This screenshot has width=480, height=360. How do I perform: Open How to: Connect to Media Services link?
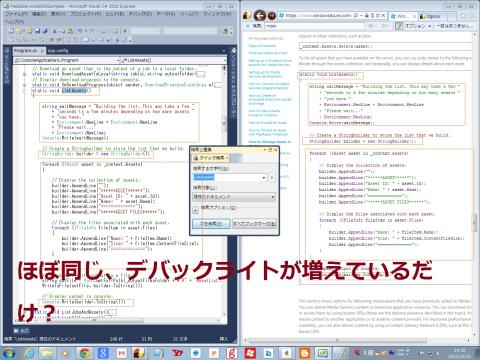click(x=269, y=86)
